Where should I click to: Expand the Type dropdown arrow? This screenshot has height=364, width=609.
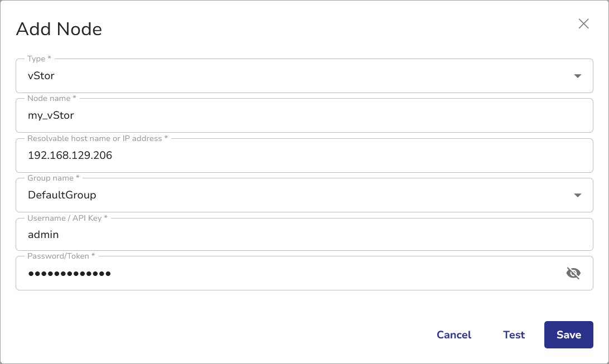pyautogui.click(x=578, y=76)
